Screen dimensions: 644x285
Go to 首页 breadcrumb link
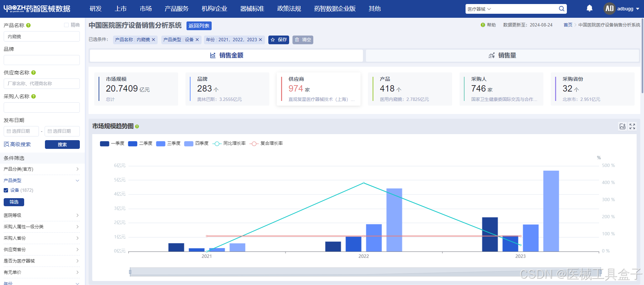[x=568, y=25]
